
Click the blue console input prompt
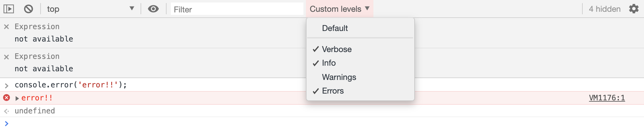pyautogui.click(x=7, y=124)
